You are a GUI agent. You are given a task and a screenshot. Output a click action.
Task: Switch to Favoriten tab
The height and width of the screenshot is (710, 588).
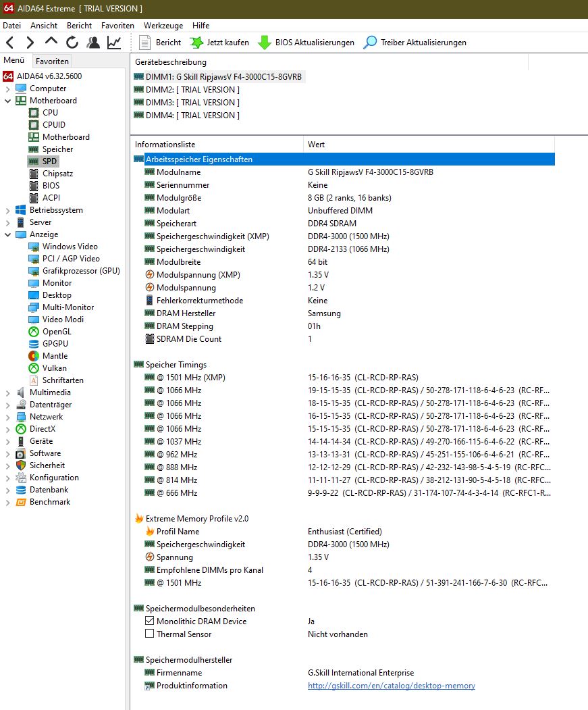(x=52, y=61)
